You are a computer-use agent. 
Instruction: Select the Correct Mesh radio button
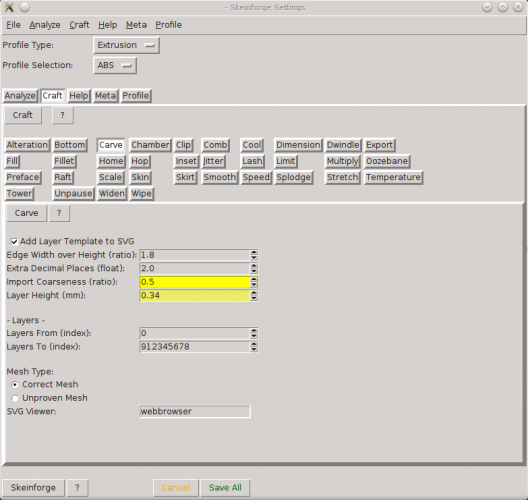[x=14, y=384]
